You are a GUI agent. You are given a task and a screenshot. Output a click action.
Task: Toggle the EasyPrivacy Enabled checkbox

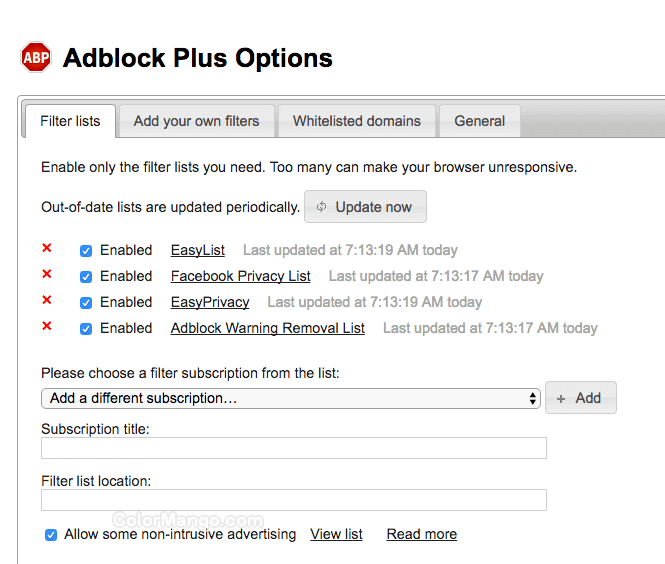coord(86,303)
